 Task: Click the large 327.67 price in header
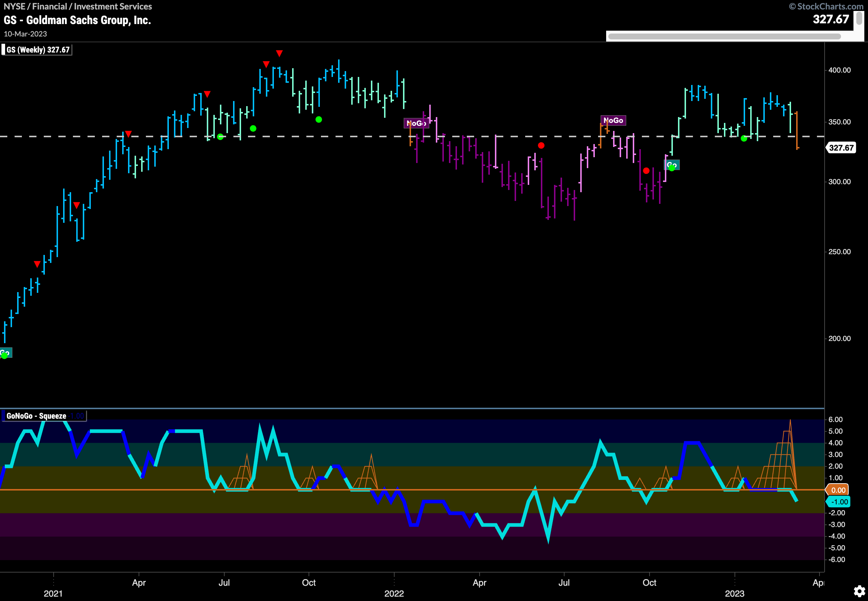coord(831,19)
